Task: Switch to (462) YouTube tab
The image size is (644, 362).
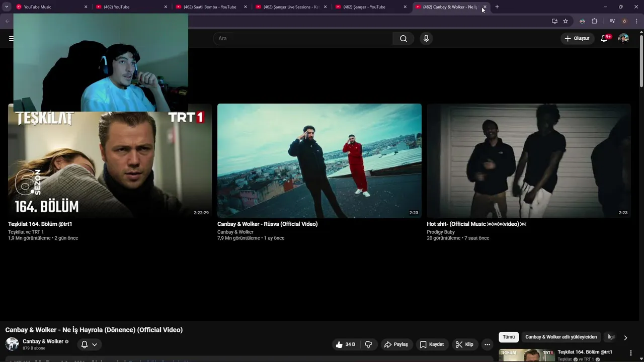Action: [x=131, y=7]
